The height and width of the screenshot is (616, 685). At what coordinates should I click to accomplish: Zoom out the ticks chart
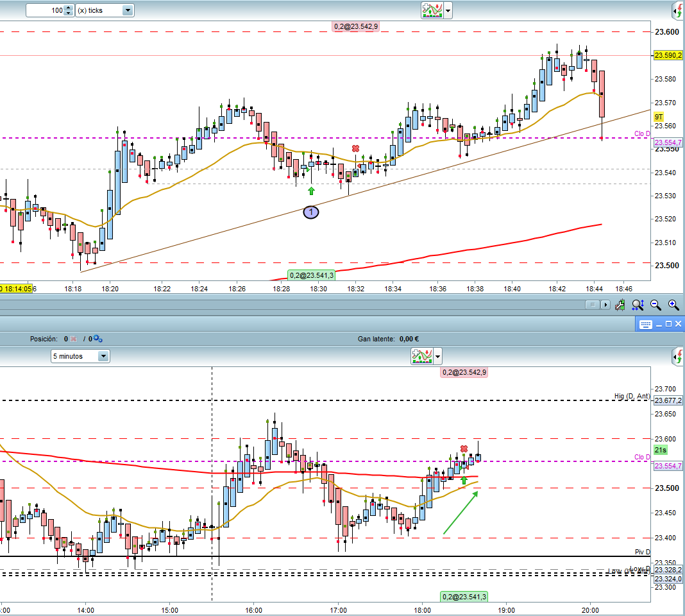(655, 305)
